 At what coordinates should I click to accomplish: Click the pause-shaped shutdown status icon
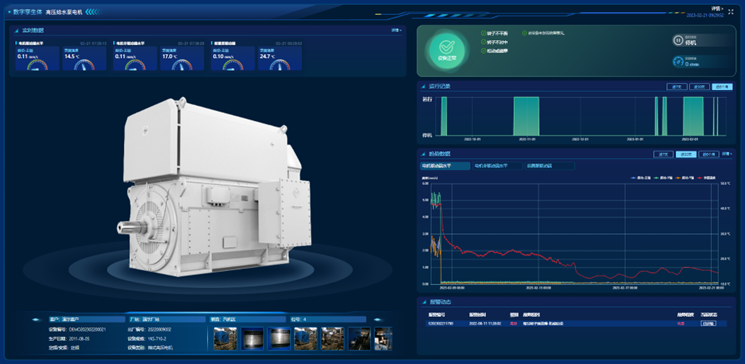678,40
